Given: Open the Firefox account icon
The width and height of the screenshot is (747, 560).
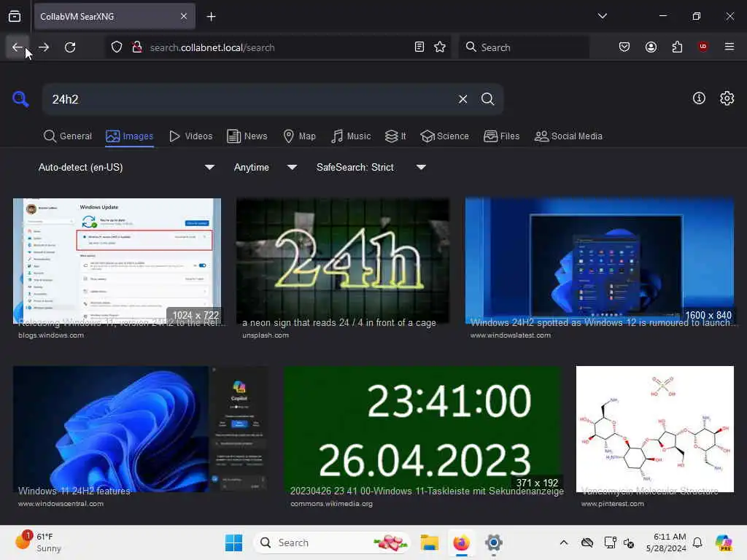Looking at the screenshot, I should pyautogui.click(x=651, y=47).
